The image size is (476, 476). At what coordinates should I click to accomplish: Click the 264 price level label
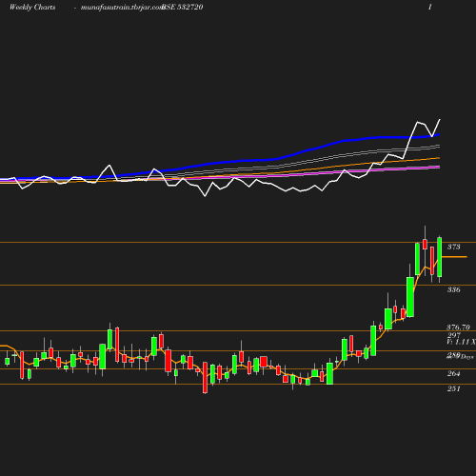[453, 373]
